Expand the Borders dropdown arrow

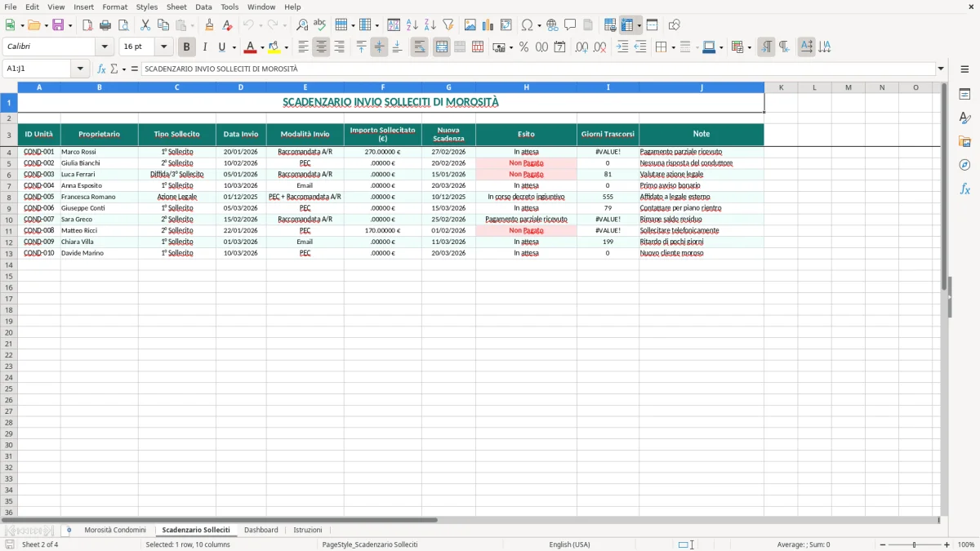[672, 47]
